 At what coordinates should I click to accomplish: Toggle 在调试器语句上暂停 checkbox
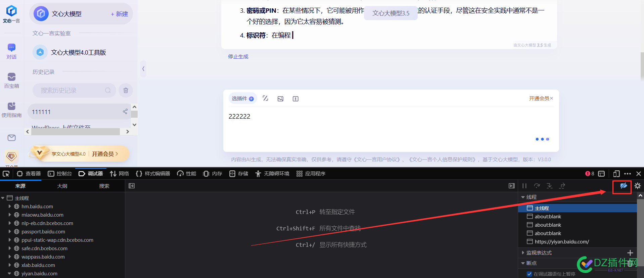point(530,274)
